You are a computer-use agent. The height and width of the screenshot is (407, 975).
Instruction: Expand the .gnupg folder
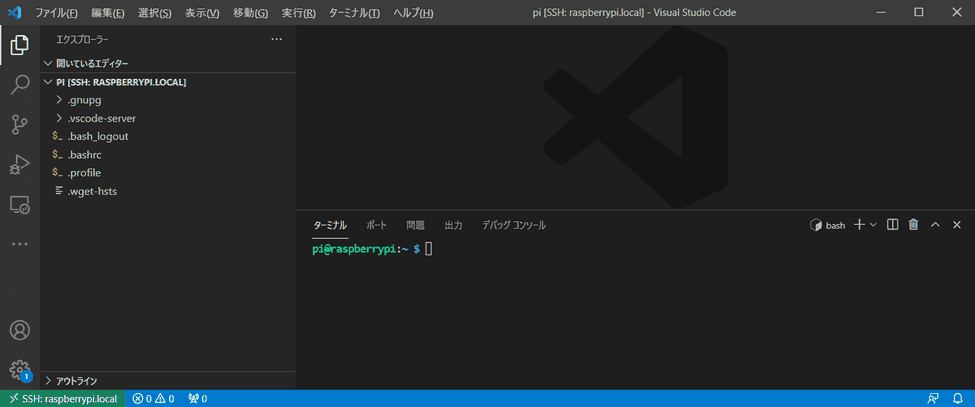168,100
